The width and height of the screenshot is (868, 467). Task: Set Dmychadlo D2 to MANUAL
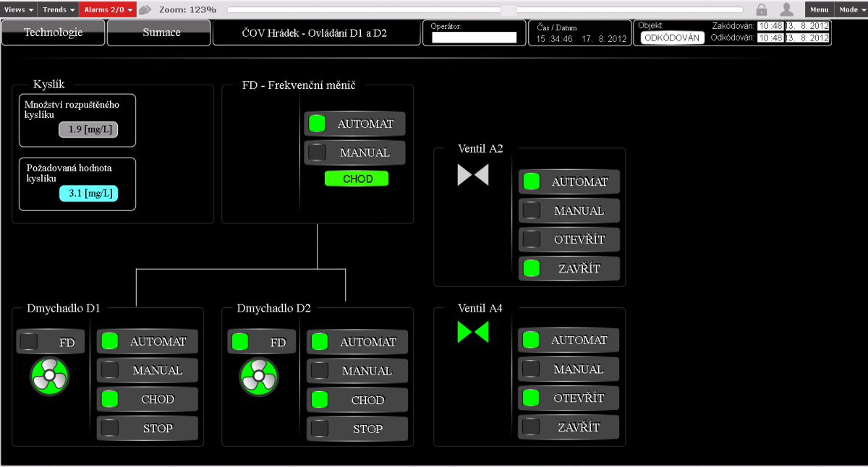click(x=357, y=371)
